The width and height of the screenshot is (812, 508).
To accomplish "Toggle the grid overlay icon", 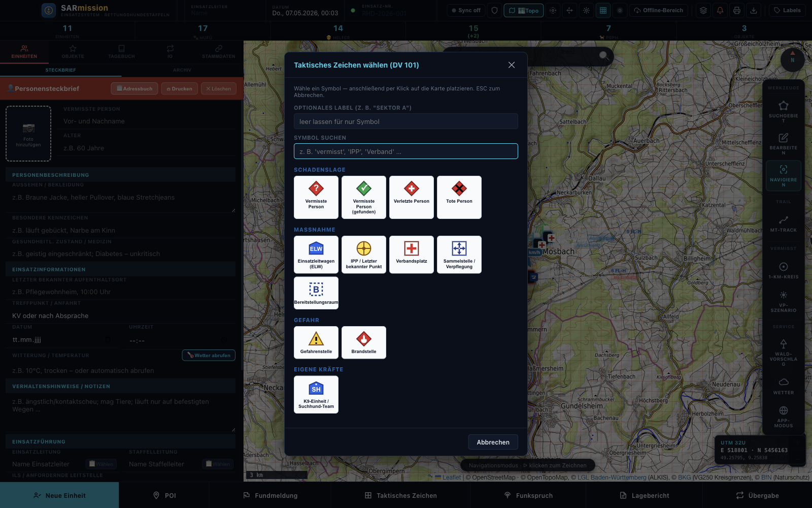I will [x=603, y=10].
